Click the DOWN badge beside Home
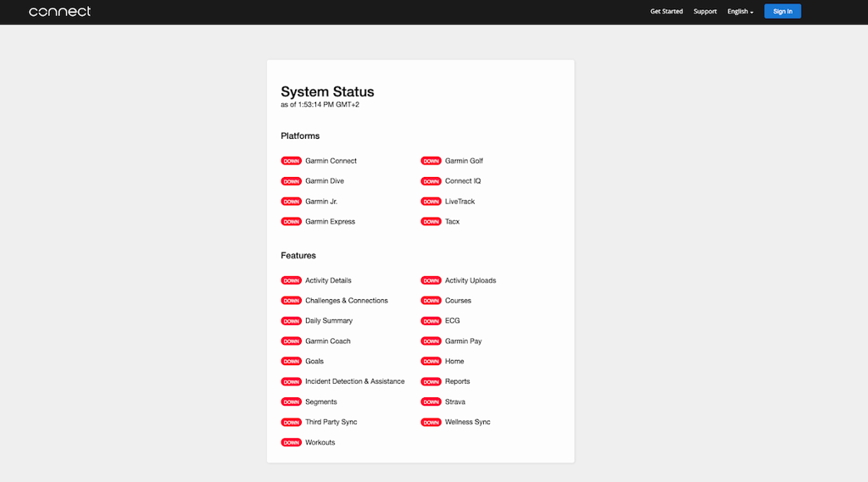This screenshot has width=868, height=482. 431,362
